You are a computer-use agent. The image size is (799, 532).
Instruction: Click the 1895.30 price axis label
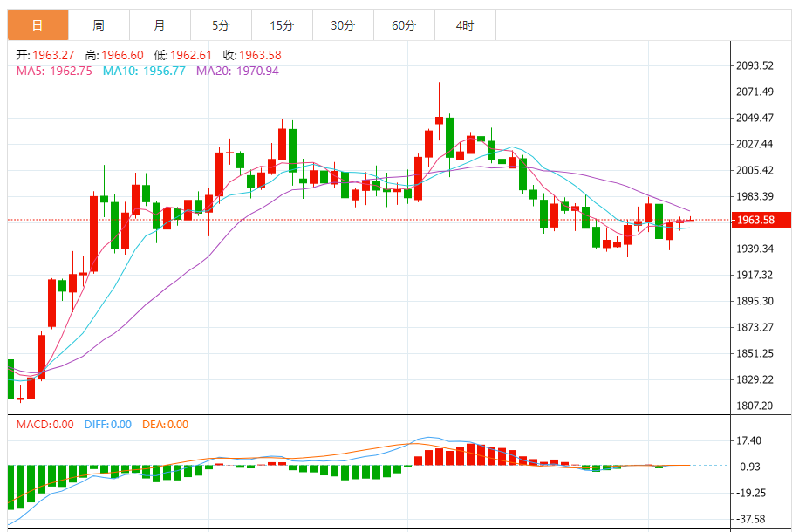pos(755,301)
